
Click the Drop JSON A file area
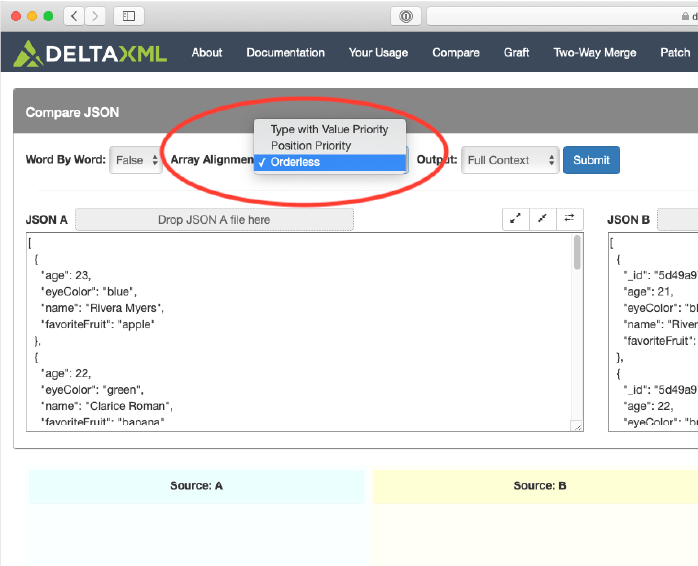pyautogui.click(x=214, y=220)
